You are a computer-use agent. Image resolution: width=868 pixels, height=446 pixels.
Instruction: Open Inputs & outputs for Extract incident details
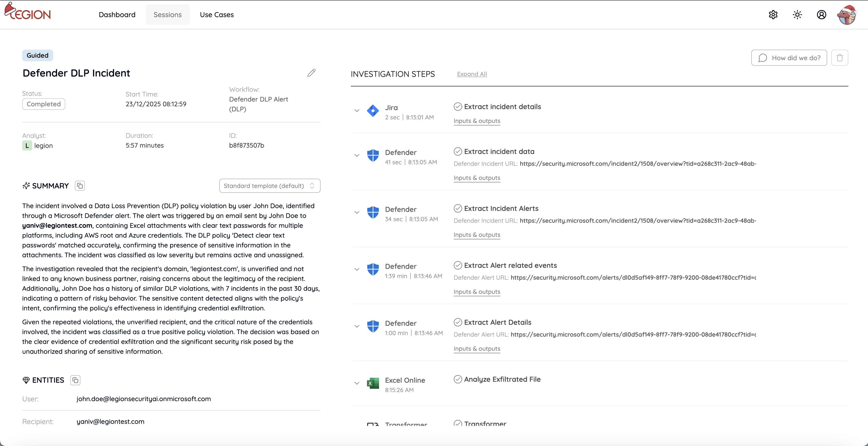pyautogui.click(x=477, y=121)
